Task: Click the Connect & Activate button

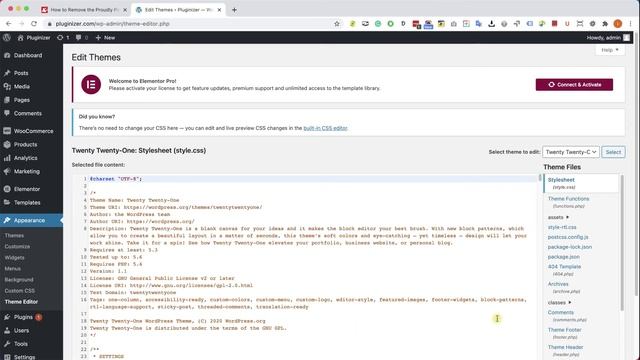Action: pos(574,84)
